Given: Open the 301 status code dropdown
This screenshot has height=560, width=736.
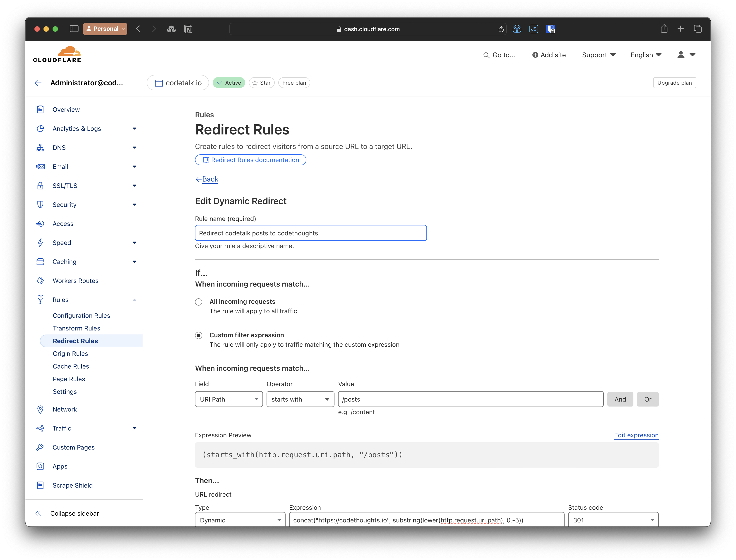Looking at the screenshot, I should tap(613, 520).
